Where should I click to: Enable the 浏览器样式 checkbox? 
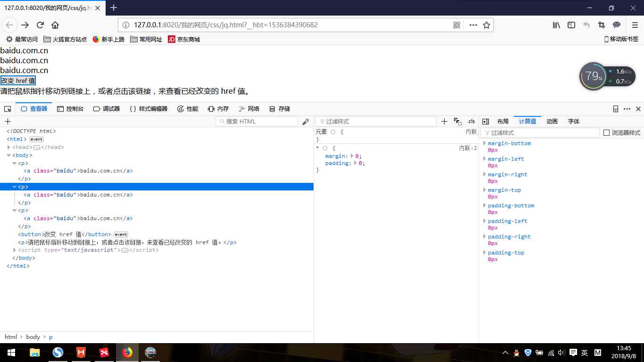[x=607, y=133]
